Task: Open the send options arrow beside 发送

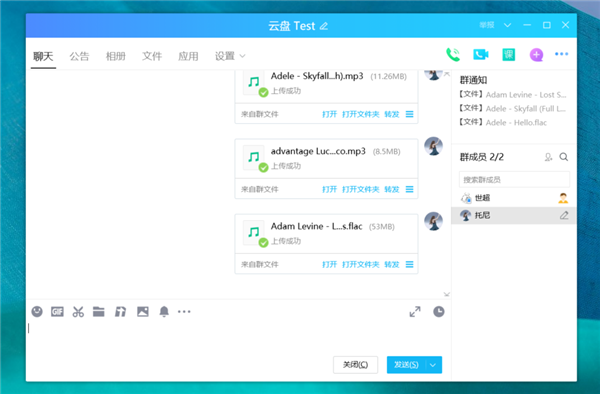Action: tap(433, 365)
